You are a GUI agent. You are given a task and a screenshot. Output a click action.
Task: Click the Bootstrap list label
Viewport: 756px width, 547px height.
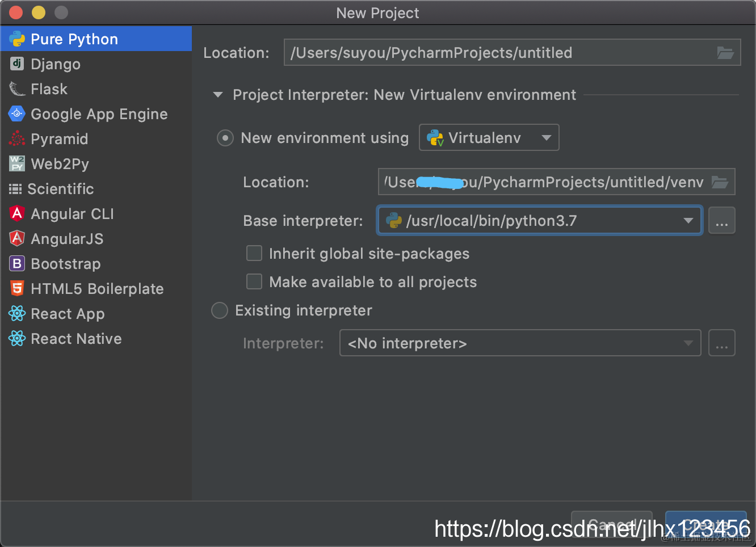(66, 264)
